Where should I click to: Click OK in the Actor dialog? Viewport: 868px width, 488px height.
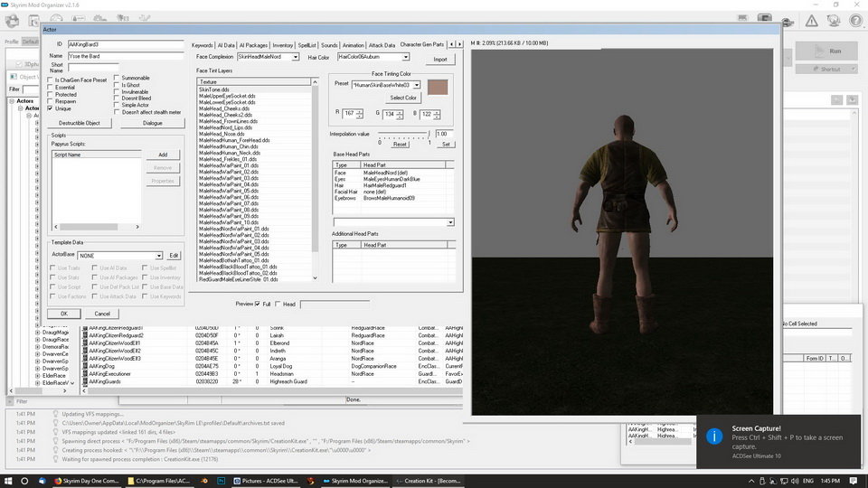click(64, 314)
